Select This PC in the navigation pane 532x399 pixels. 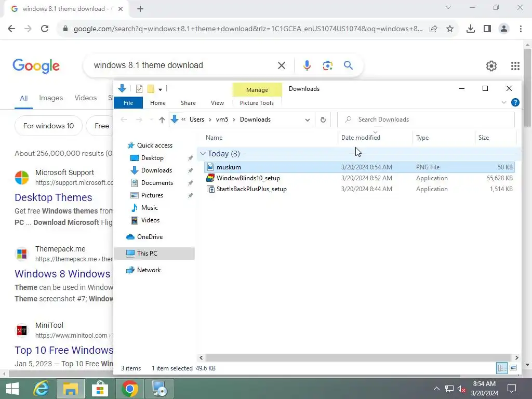tap(154, 254)
